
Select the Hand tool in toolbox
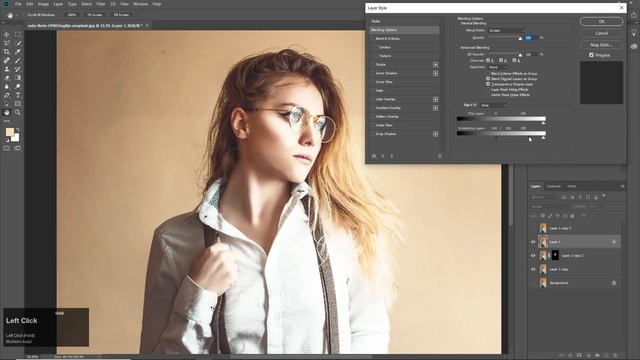point(7,112)
